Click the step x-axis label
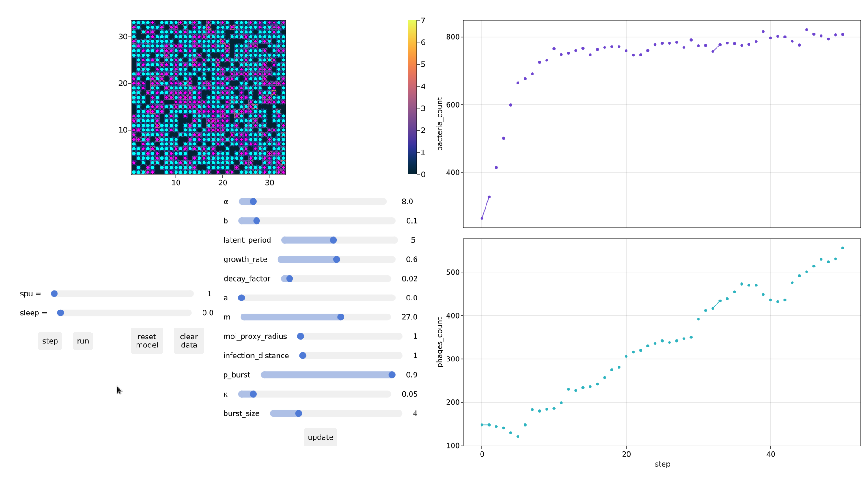Image resolution: width=868 pixels, height=488 pixels. pyautogui.click(x=662, y=465)
